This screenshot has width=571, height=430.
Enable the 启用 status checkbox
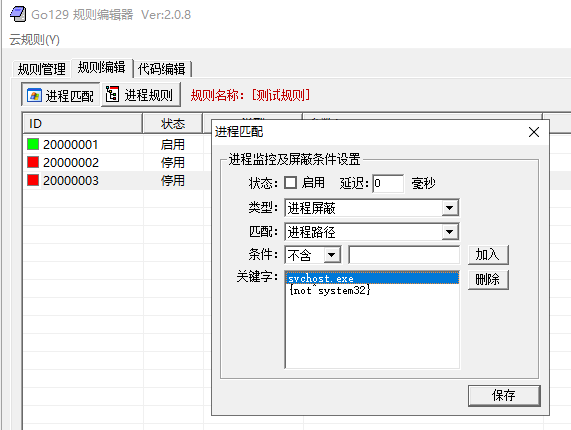(290, 182)
